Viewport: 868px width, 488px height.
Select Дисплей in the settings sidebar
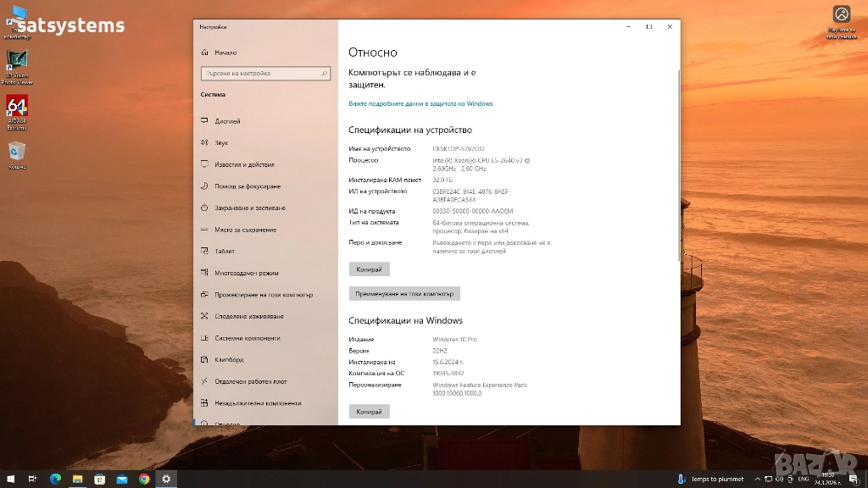[x=227, y=121]
